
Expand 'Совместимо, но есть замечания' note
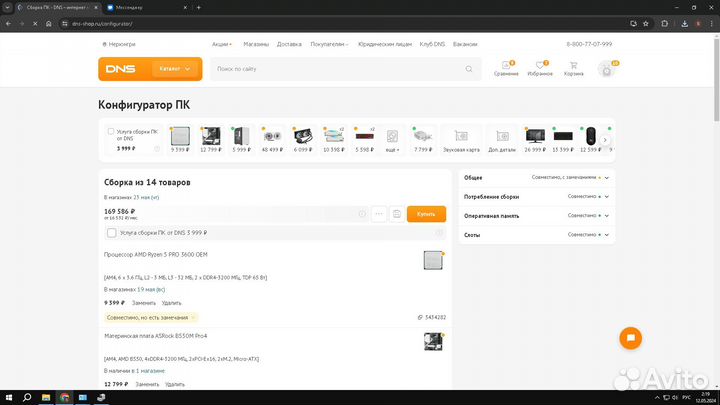(x=151, y=317)
